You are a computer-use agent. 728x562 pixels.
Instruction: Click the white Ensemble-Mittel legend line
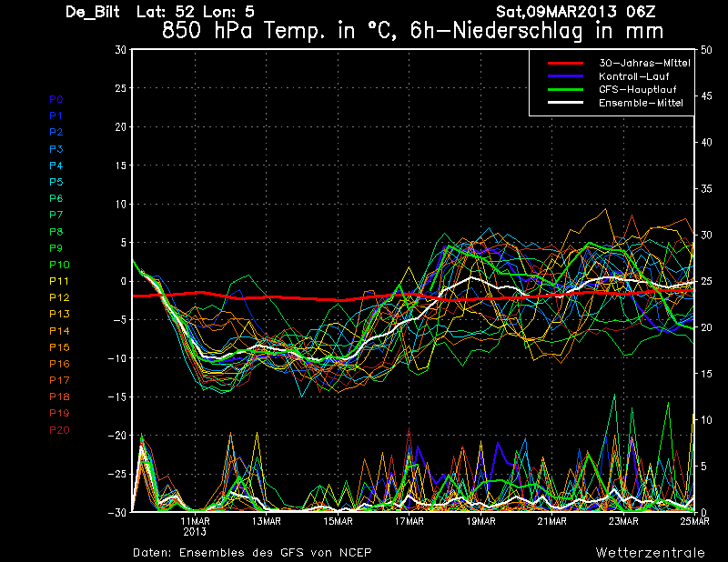coord(565,103)
